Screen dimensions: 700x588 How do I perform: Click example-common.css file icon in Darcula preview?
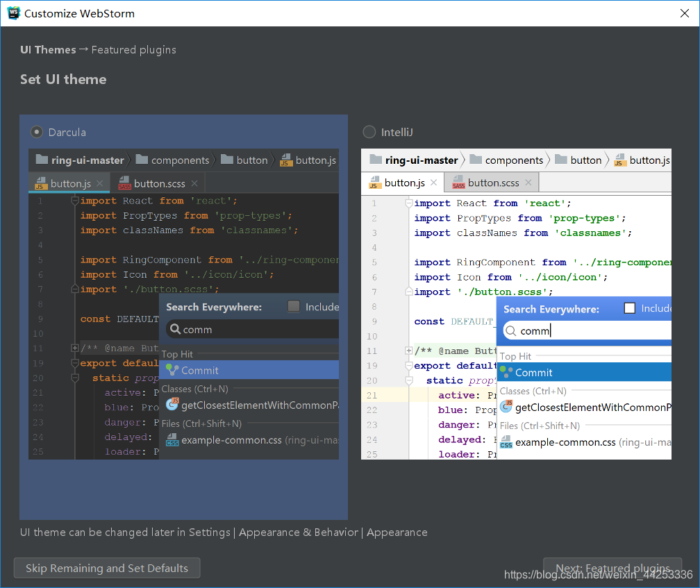[x=172, y=439]
